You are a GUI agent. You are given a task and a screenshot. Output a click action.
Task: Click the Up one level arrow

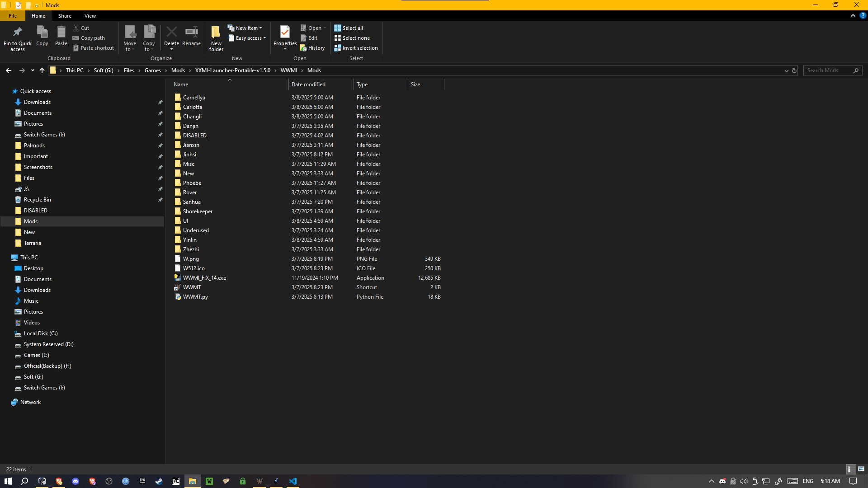pos(42,70)
